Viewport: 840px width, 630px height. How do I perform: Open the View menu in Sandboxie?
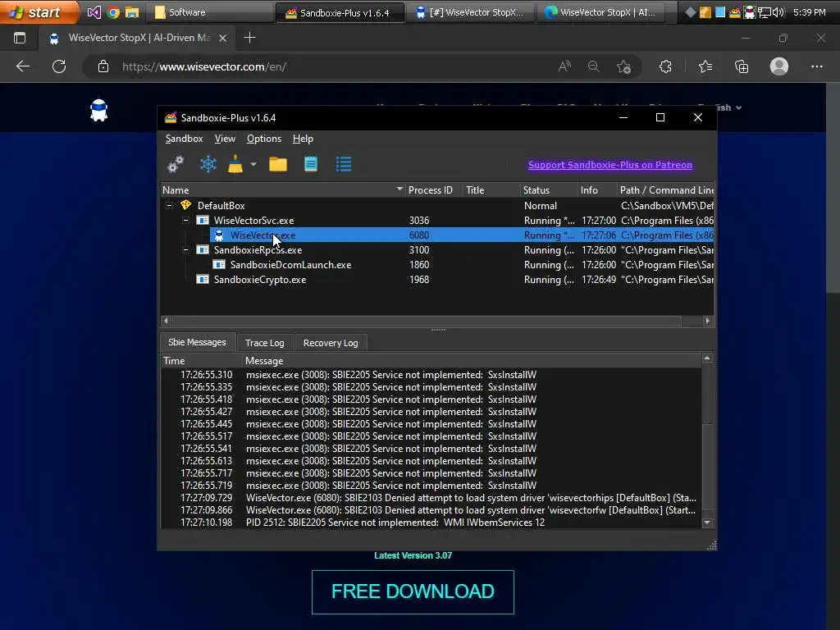(x=225, y=139)
